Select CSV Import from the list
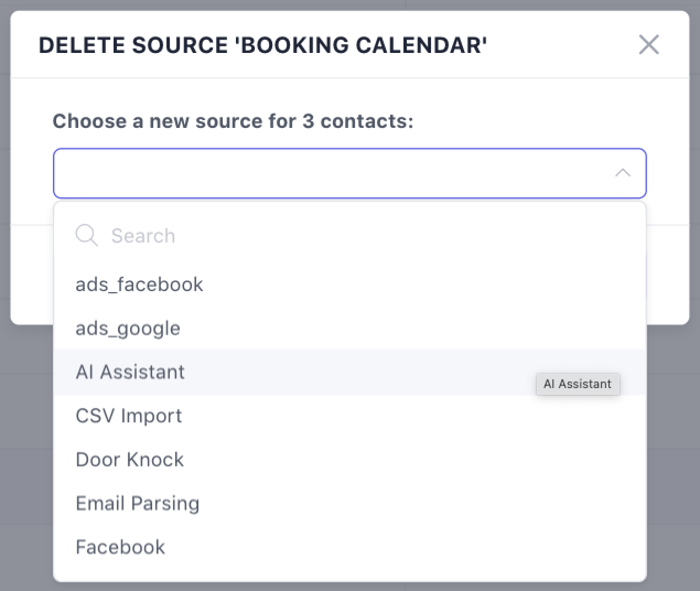Viewport: 700px width, 591px height. pyautogui.click(x=128, y=416)
